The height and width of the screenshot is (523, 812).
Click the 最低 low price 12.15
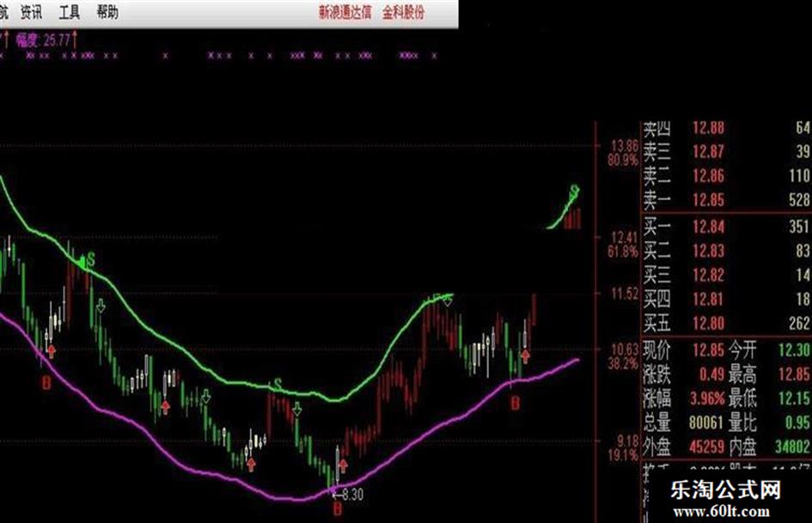click(795, 398)
